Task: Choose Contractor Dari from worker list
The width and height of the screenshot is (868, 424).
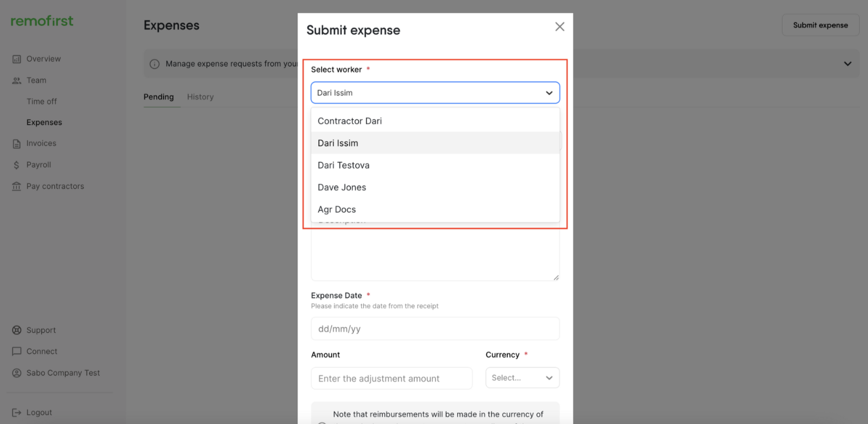Action: point(350,121)
